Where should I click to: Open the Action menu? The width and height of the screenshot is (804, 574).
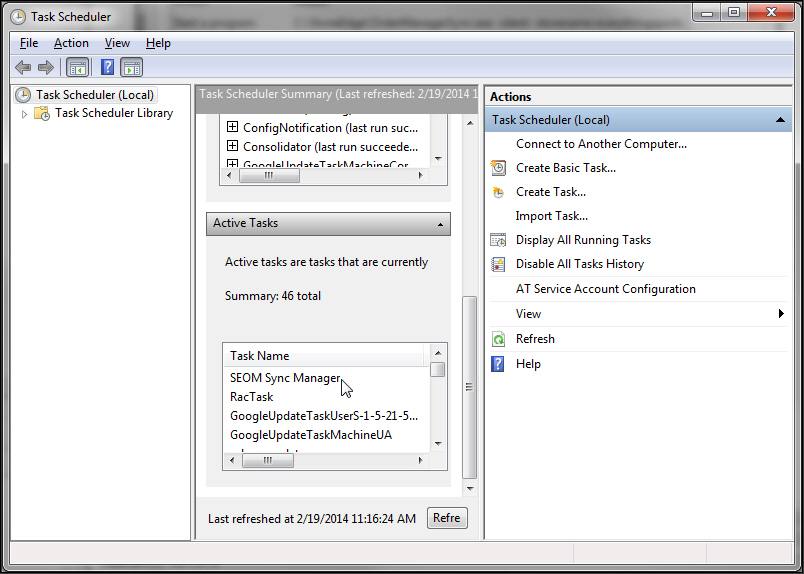[x=71, y=43]
